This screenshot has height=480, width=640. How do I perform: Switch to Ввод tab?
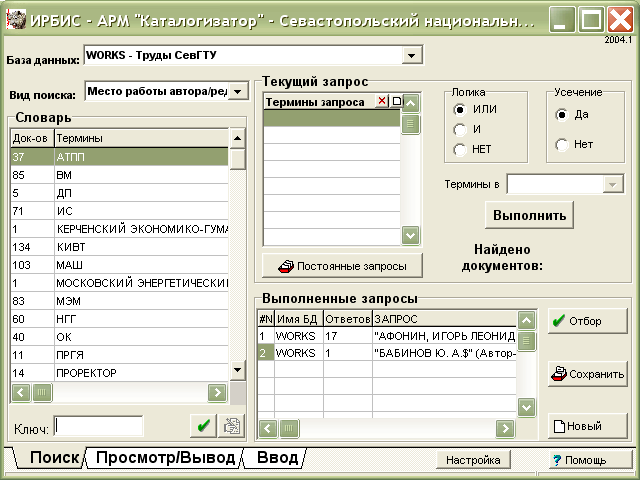point(278,458)
